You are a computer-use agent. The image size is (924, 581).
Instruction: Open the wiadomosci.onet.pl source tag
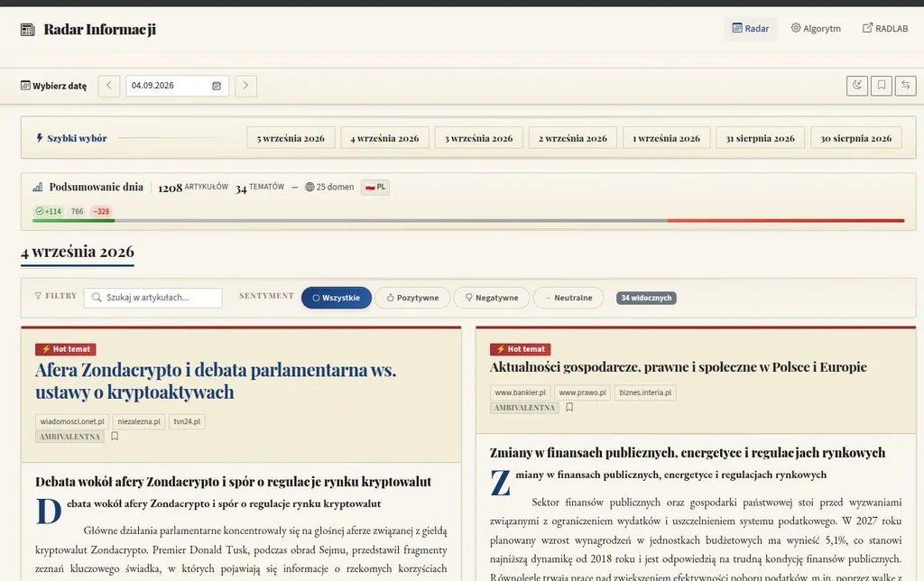(72, 421)
